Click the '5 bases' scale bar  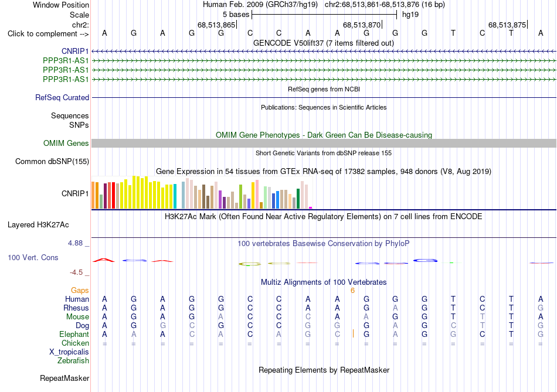[324, 15]
